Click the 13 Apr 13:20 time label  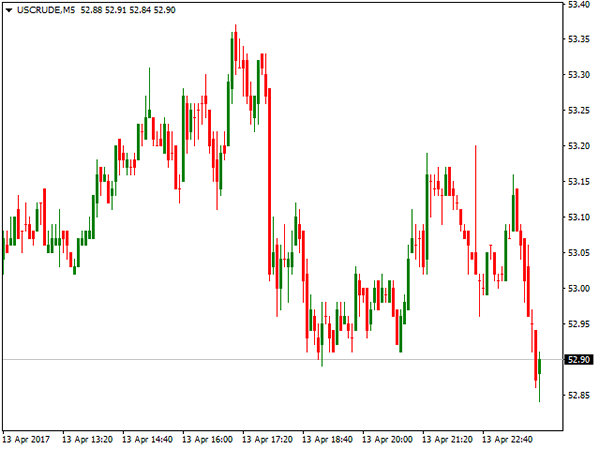pos(87,439)
